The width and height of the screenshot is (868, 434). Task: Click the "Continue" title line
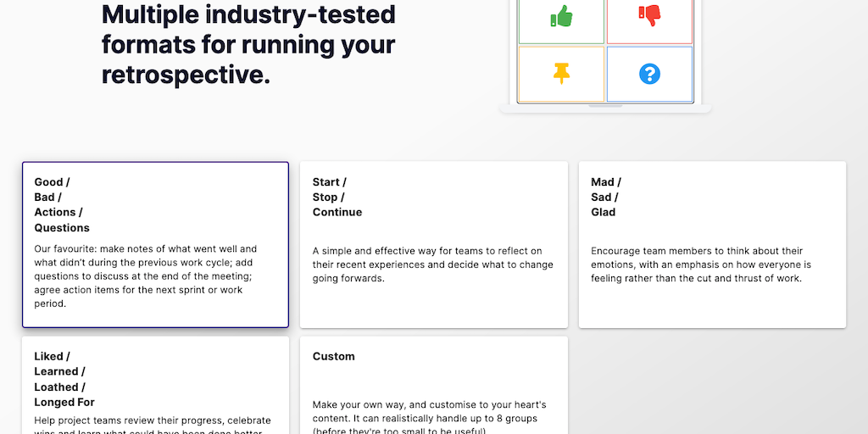337,213
